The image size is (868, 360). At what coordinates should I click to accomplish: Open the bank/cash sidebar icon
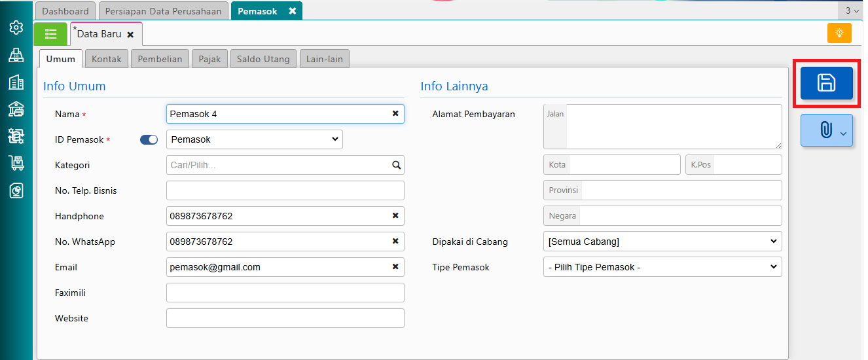[16, 109]
